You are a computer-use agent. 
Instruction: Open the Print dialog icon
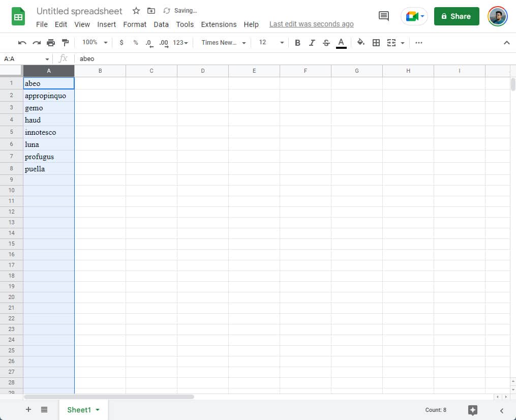click(x=51, y=42)
